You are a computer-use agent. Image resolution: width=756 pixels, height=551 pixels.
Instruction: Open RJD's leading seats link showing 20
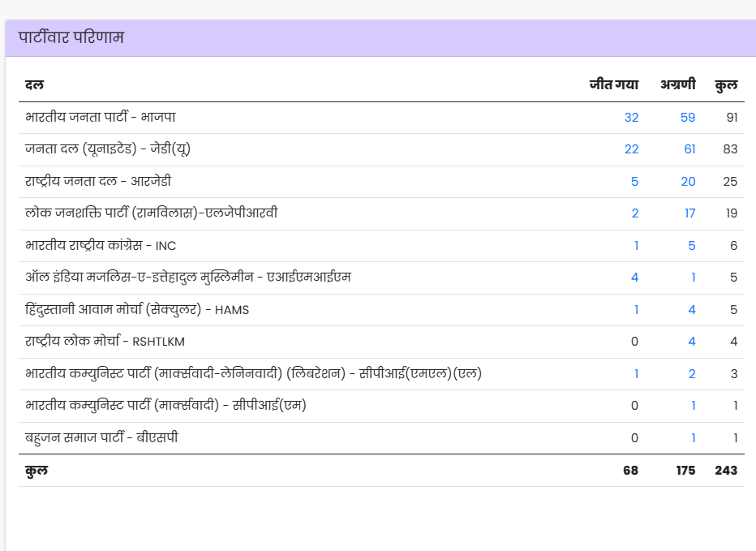688,182
